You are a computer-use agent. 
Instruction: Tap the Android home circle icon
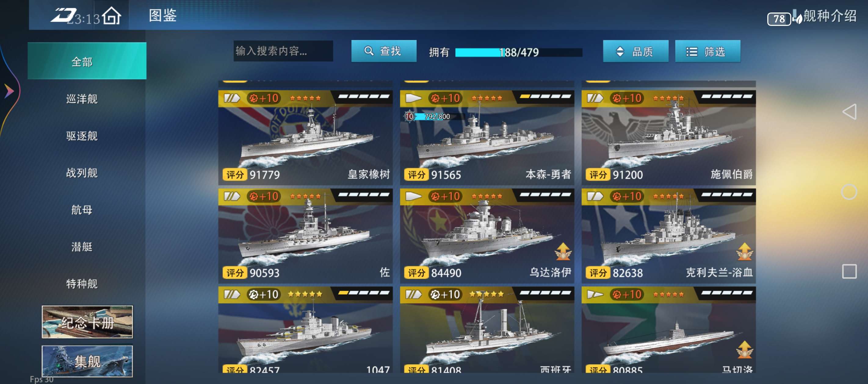click(x=849, y=192)
